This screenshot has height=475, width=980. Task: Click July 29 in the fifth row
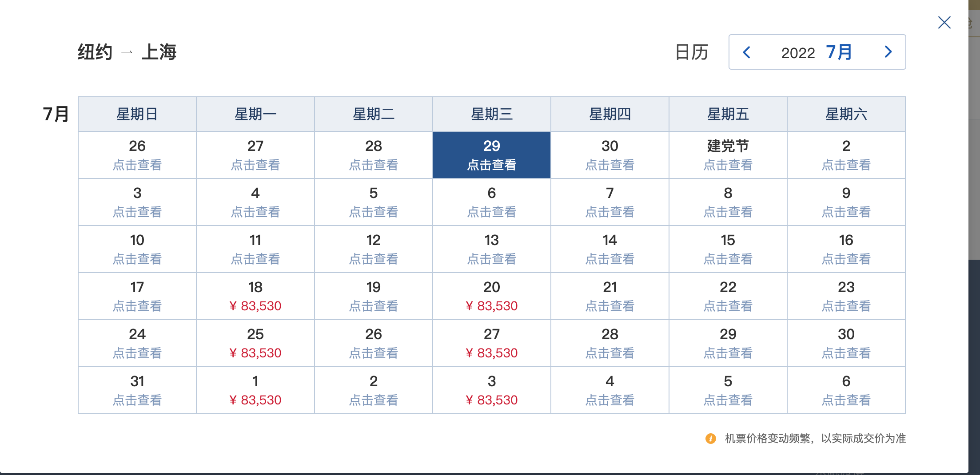[x=728, y=343]
